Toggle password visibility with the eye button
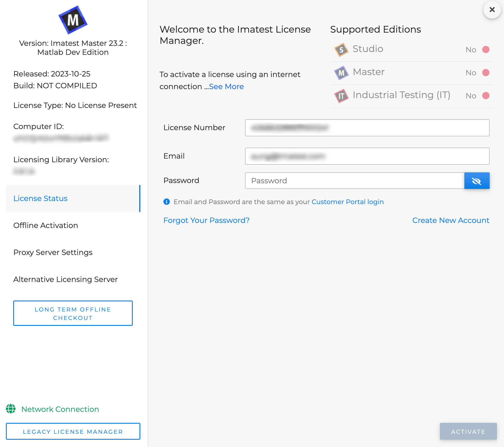The image size is (504, 447). pyautogui.click(x=477, y=180)
